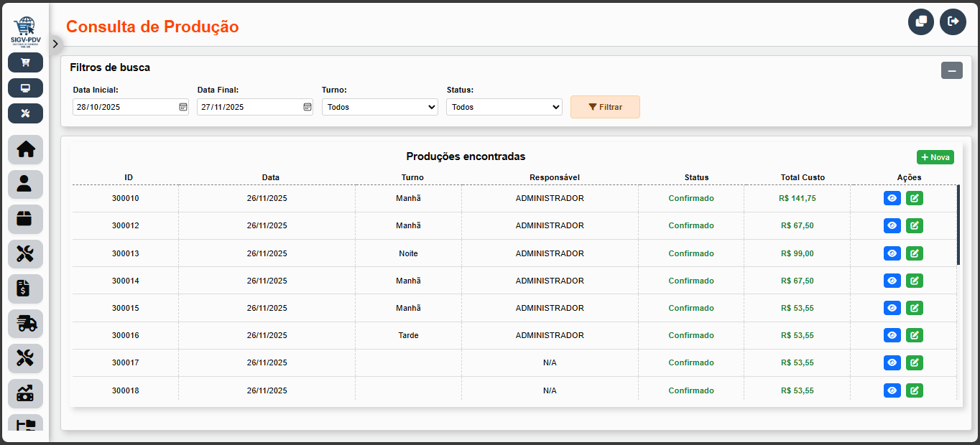Open the shopping cart button in sidebar

pos(25,62)
